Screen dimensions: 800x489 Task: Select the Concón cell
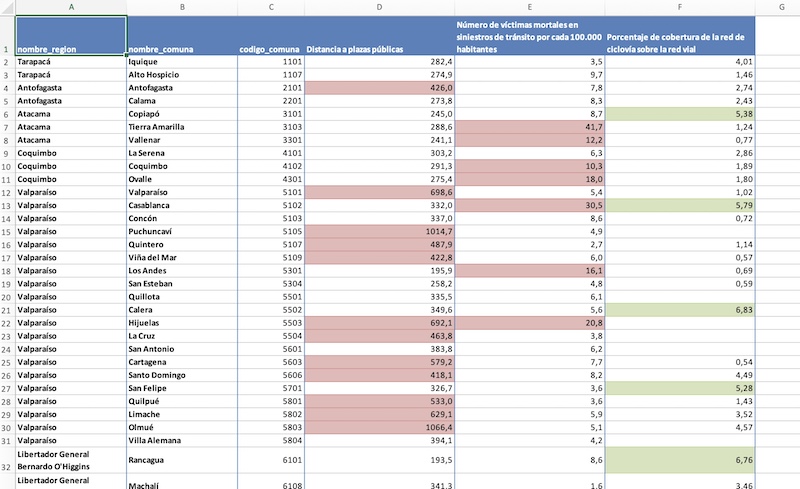pos(182,218)
